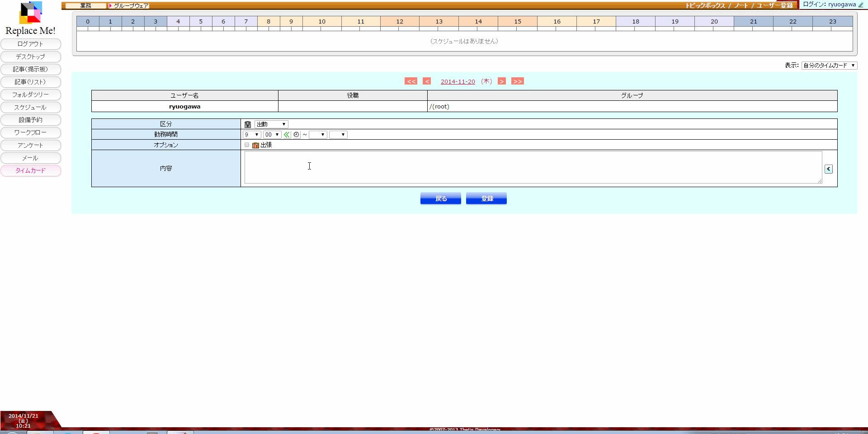This screenshot has width=868, height=434.
Task: Click the グループ column header
Action: [x=632, y=95]
